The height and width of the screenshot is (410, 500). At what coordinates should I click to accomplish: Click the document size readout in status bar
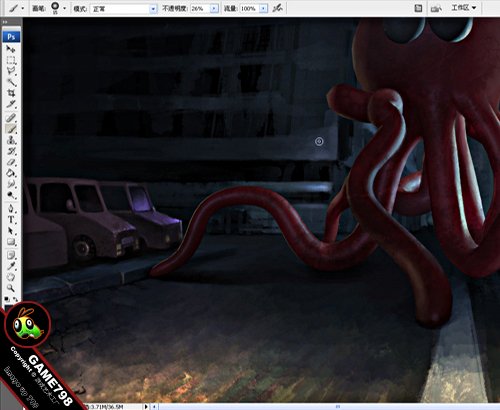tap(106, 407)
